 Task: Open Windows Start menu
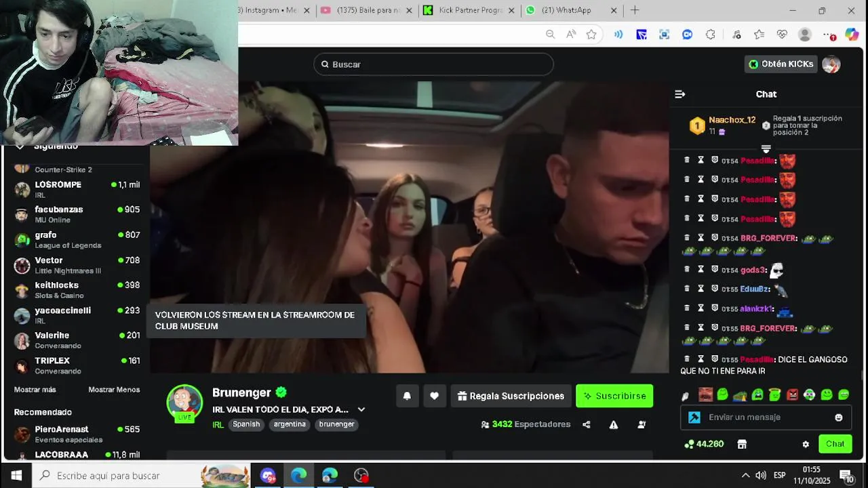tap(16, 475)
